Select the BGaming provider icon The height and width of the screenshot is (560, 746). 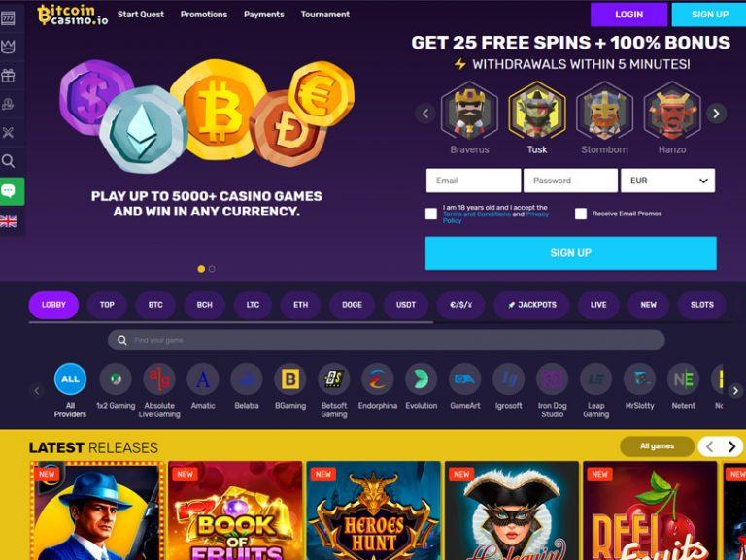290,379
